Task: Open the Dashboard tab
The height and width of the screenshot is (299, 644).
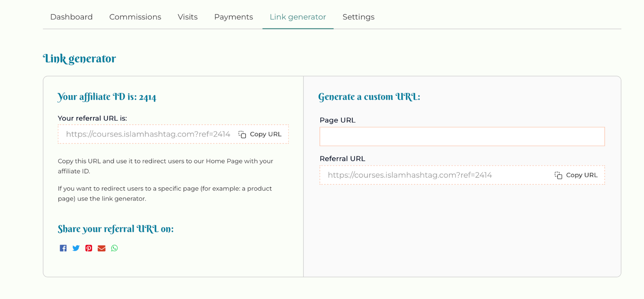Action: [x=71, y=17]
